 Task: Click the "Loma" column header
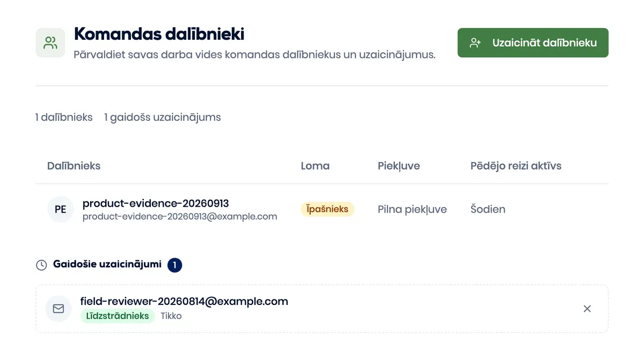coord(315,166)
